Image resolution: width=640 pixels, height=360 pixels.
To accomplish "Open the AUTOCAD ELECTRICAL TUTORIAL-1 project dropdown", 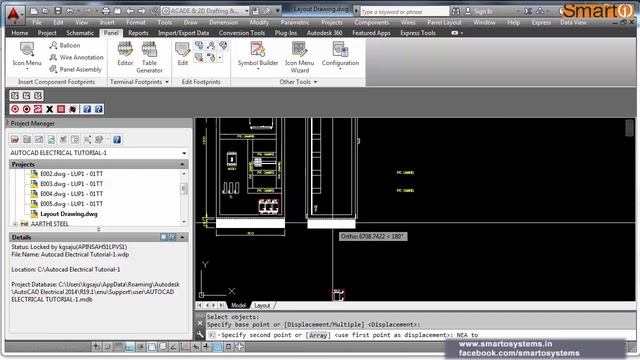I will 184,153.
